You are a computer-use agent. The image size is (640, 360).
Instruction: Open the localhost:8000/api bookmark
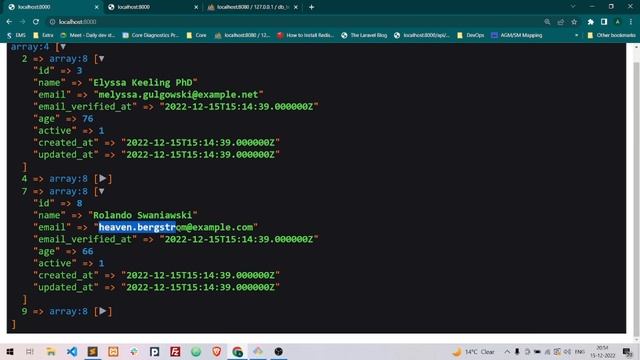tap(422, 36)
